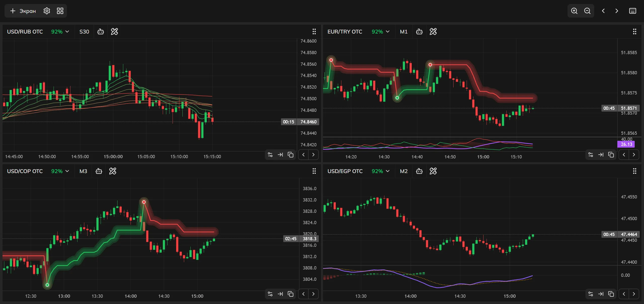Open keyboard shortcuts icon at top right
This screenshot has height=304, width=644.
(x=632, y=11)
